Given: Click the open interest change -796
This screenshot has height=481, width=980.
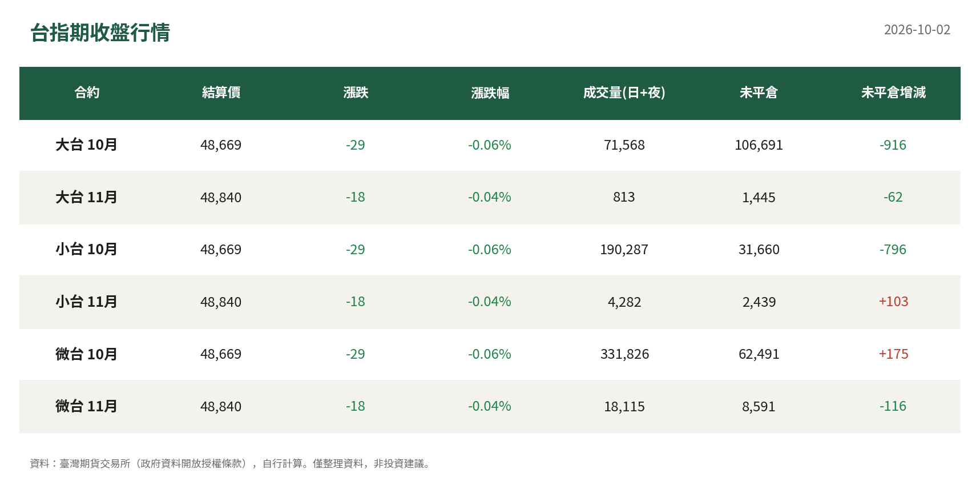Looking at the screenshot, I should pos(893,250).
